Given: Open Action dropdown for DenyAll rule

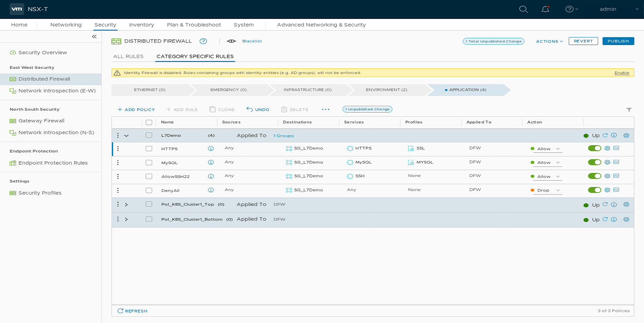Looking at the screenshot, I should point(547,190).
